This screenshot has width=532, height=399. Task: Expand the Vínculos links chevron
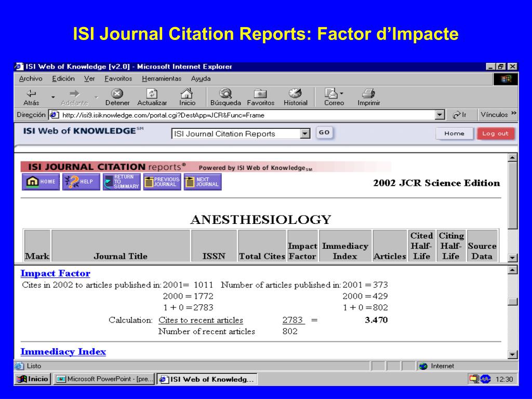pyautogui.click(x=514, y=113)
